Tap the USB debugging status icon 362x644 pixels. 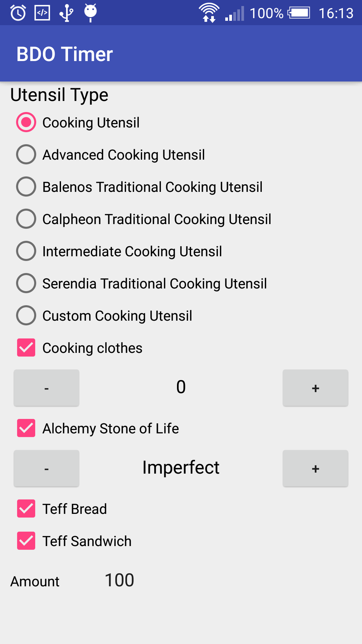point(66,13)
